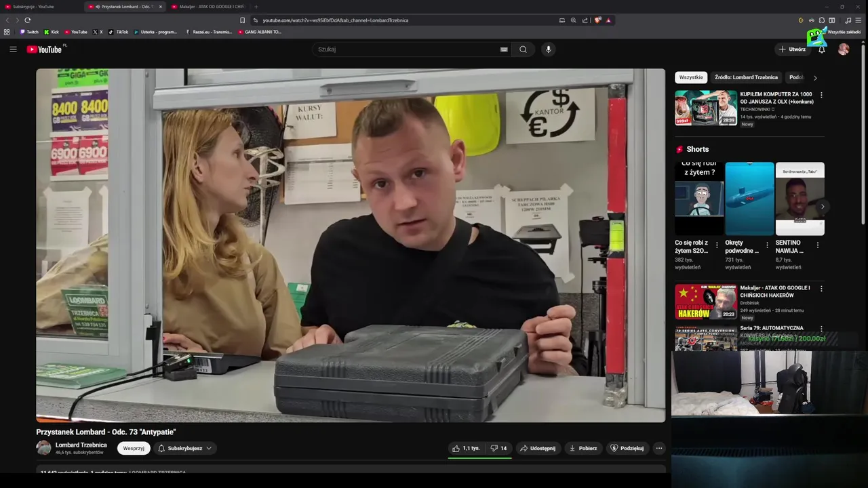Open the apps grid icon in bookmarks bar

point(7,32)
